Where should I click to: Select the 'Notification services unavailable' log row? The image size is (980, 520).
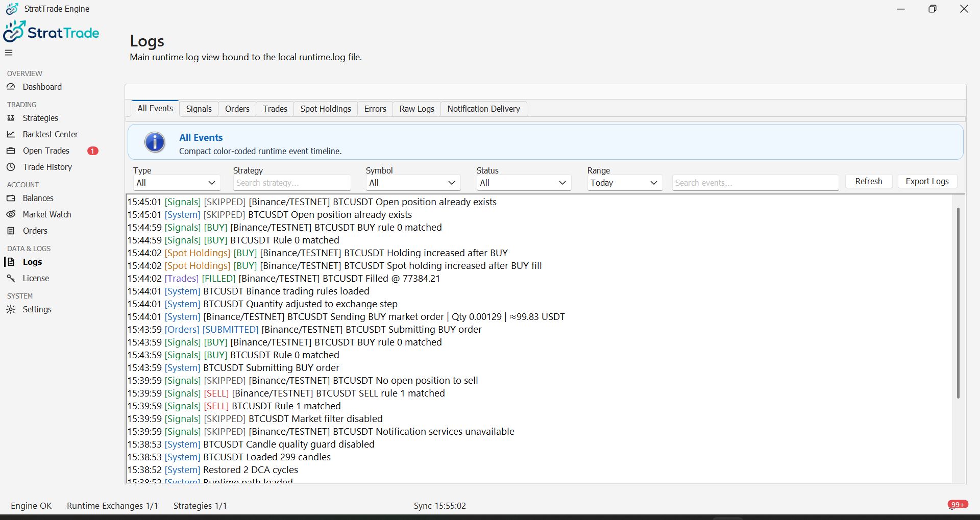click(321, 432)
